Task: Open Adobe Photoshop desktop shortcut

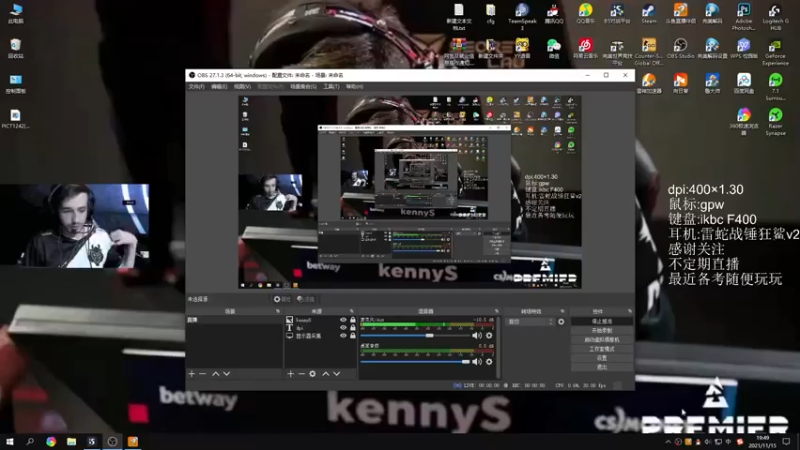Action: (743, 17)
